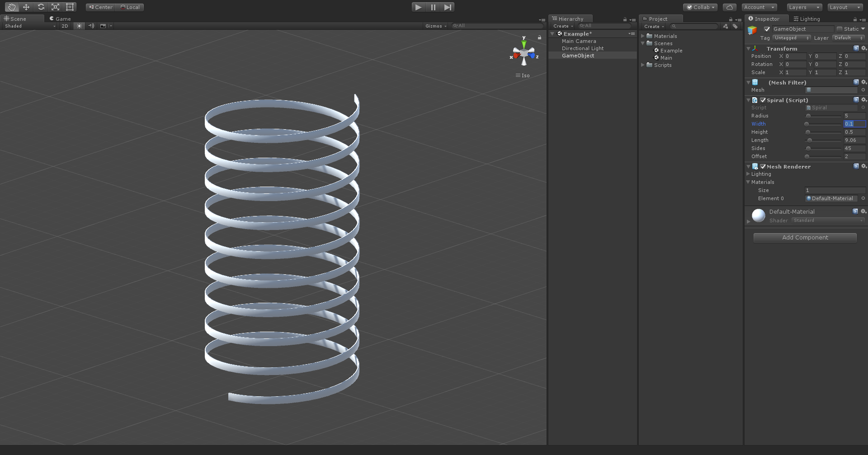
Task: Select the Scale tool
Action: coord(55,7)
